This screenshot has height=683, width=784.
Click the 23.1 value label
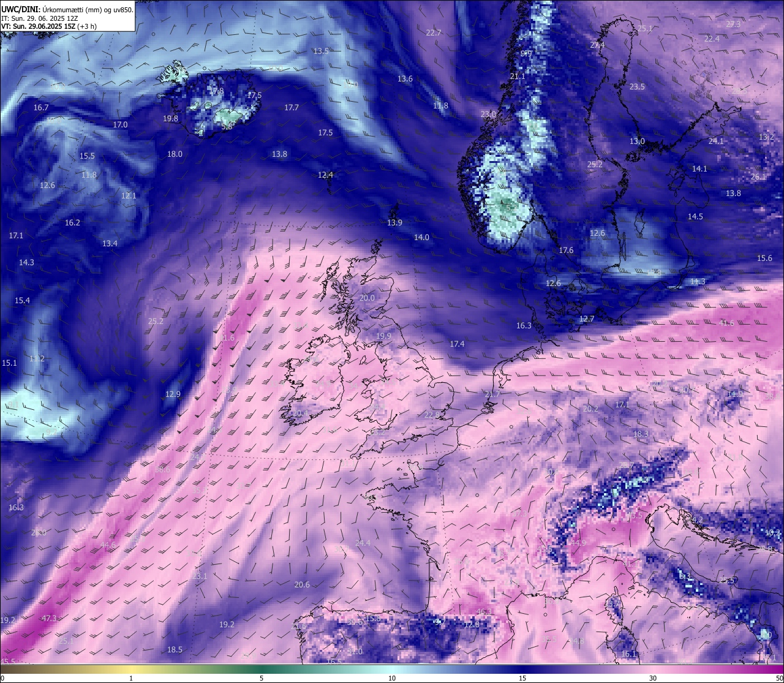[200, 576]
